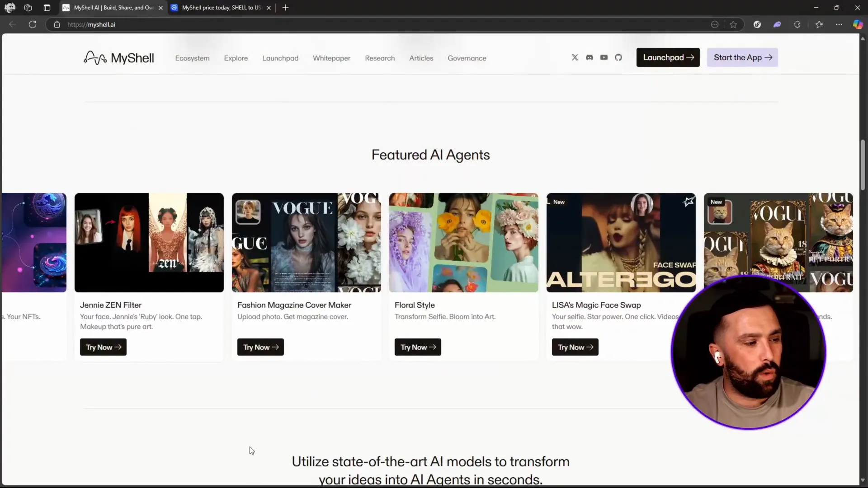
Task: Open the Discord social link
Action: click(x=589, y=57)
